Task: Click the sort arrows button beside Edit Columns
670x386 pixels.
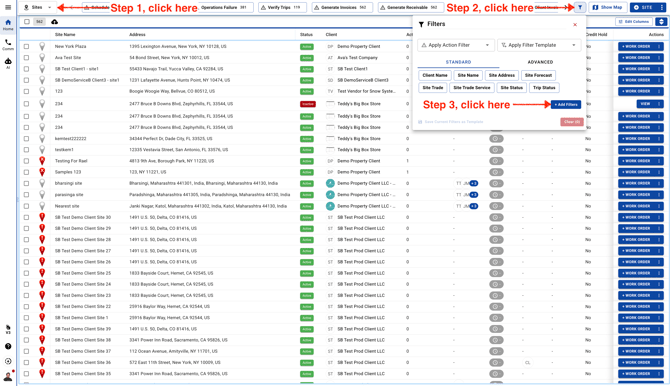Action: [x=661, y=22]
